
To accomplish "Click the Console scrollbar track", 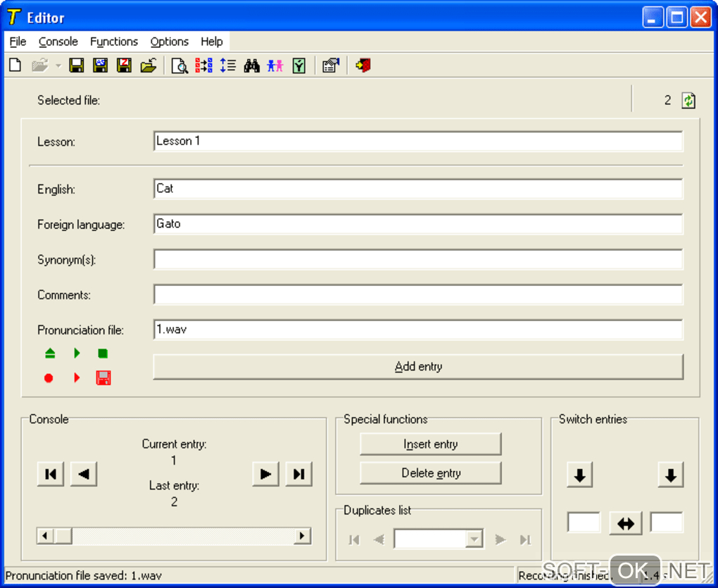I will pos(183,536).
